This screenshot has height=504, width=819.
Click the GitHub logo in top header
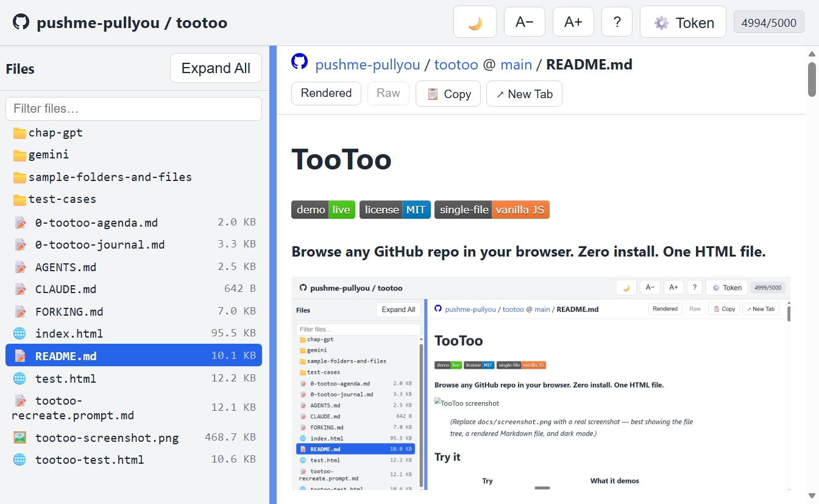click(21, 23)
